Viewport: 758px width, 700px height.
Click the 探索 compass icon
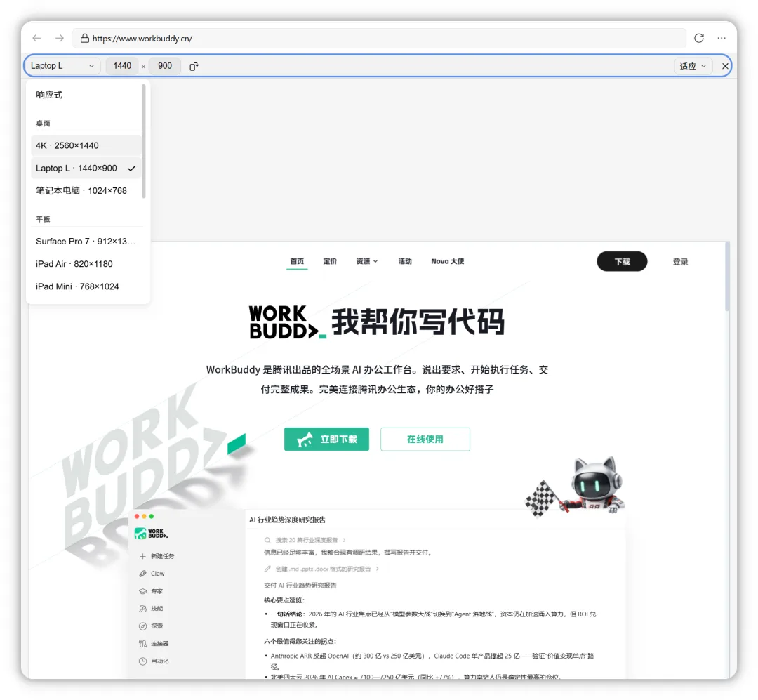click(x=142, y=626)
